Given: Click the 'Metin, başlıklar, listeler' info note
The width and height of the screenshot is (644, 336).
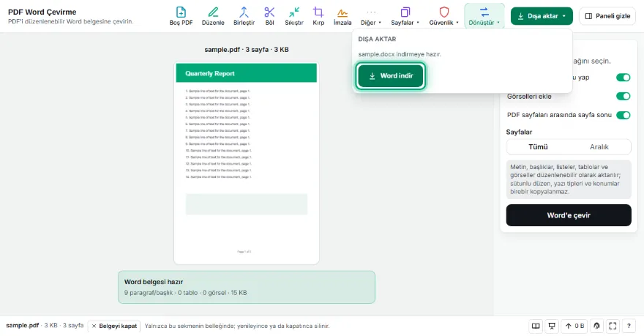Looking at the screenshot, I should click(x=569, y=179).
